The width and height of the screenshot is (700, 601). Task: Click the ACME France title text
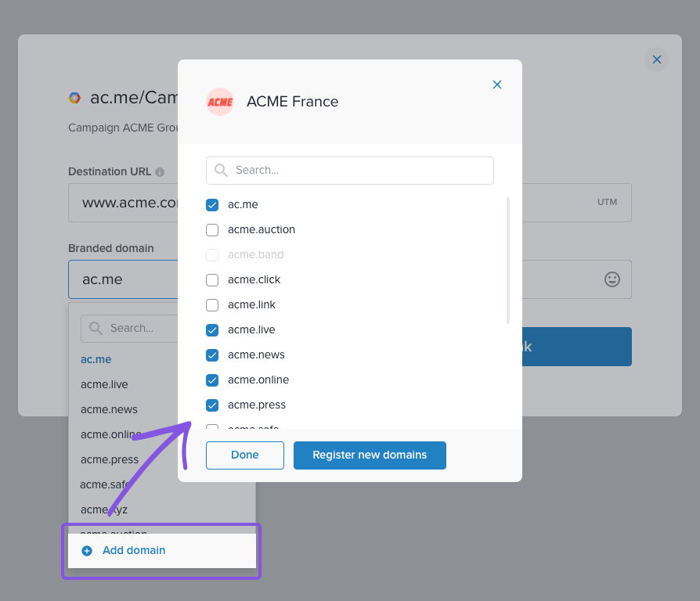[x=292, y=102]
